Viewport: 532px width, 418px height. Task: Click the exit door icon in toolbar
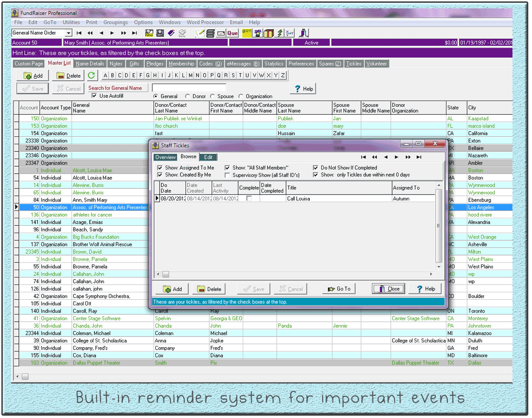[304, 33]
